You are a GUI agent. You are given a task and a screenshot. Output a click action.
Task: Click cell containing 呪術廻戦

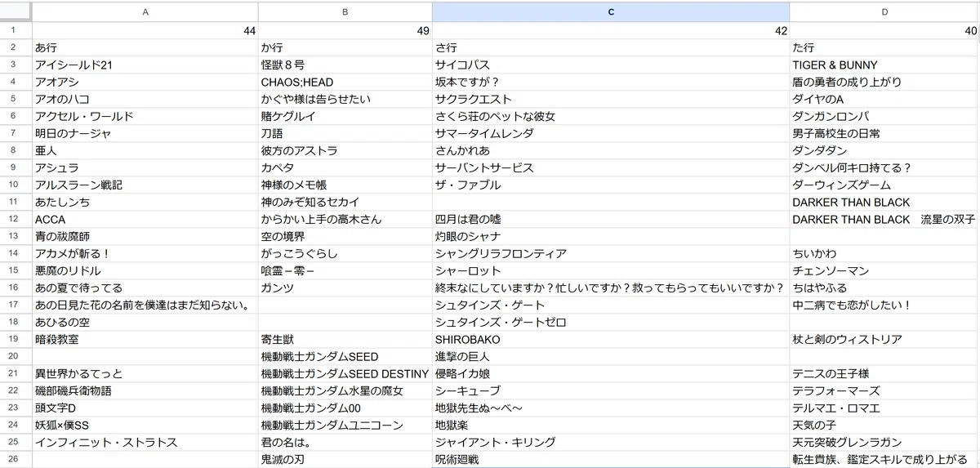(611, 460)
